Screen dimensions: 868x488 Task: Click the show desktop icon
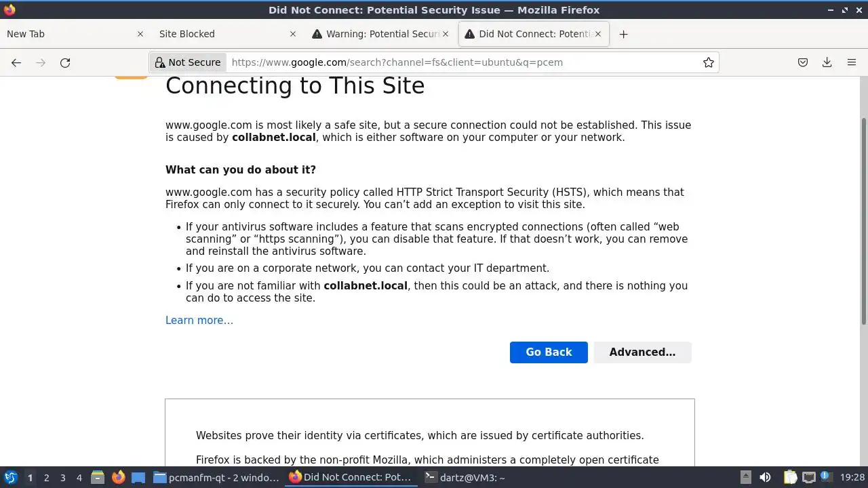[138, 477]
